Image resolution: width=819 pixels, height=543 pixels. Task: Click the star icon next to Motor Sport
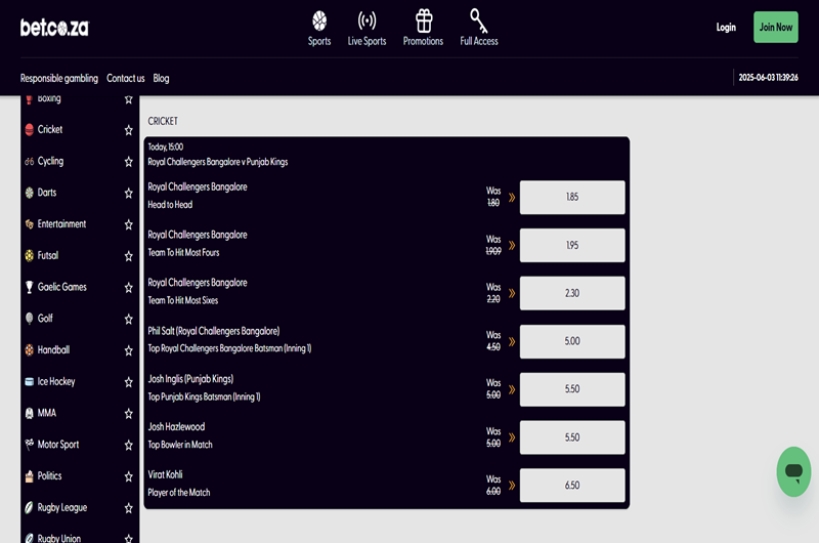pyautogui.click(x=128, y=445)
